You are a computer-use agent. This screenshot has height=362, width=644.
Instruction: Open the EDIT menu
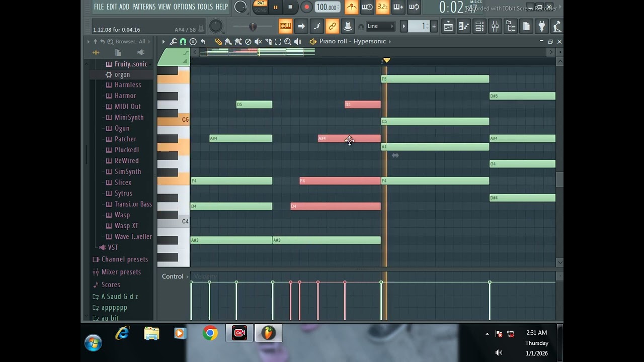coord(112,7)
